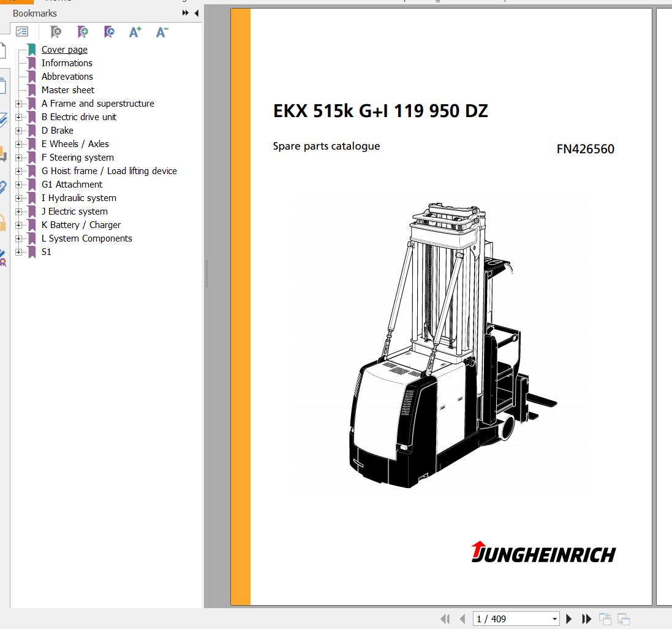Click the delete bookmark icon
Image resolution: width=672 pixels, height=629 pixels.
[55, 32]
